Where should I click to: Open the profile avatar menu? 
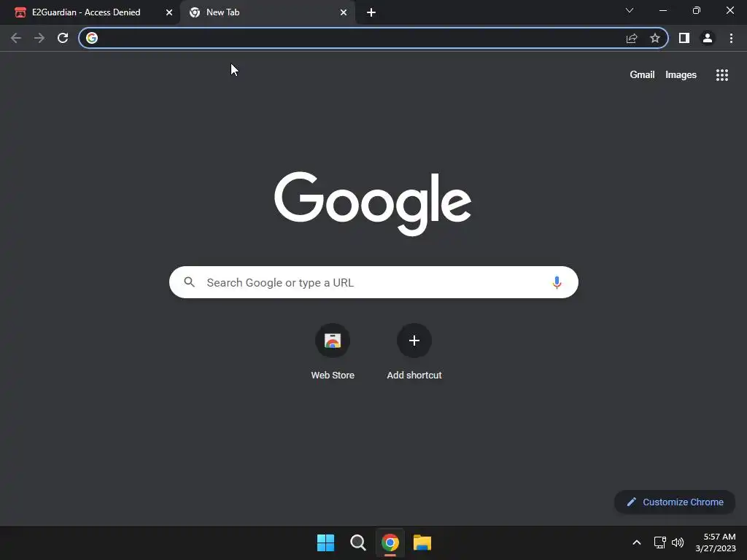tap(708, 38)
